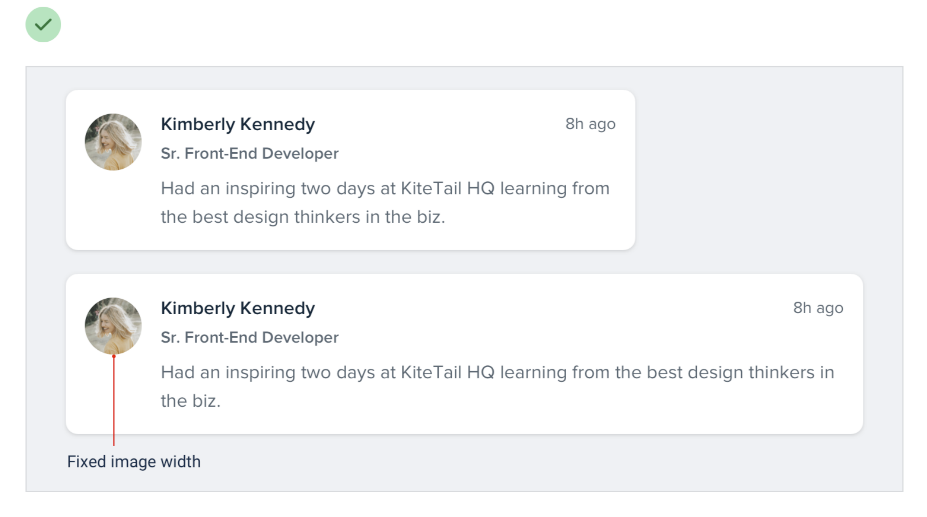Select Kimberly Kennedy name in first card
The width and height of the screenshot is (927, 517).
click(238, 124)
